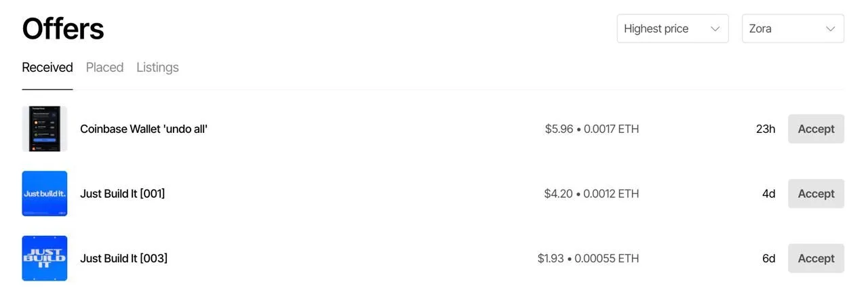The height and width of the screenshot is (307, 868).
Task: Switch to the Placed tab
Action: pyautogui.click(x=104, y=67)
